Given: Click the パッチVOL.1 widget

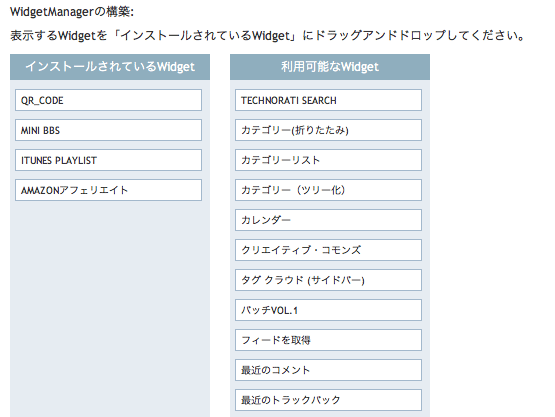Looking at the screenshot, I should (x=328, y=310).
